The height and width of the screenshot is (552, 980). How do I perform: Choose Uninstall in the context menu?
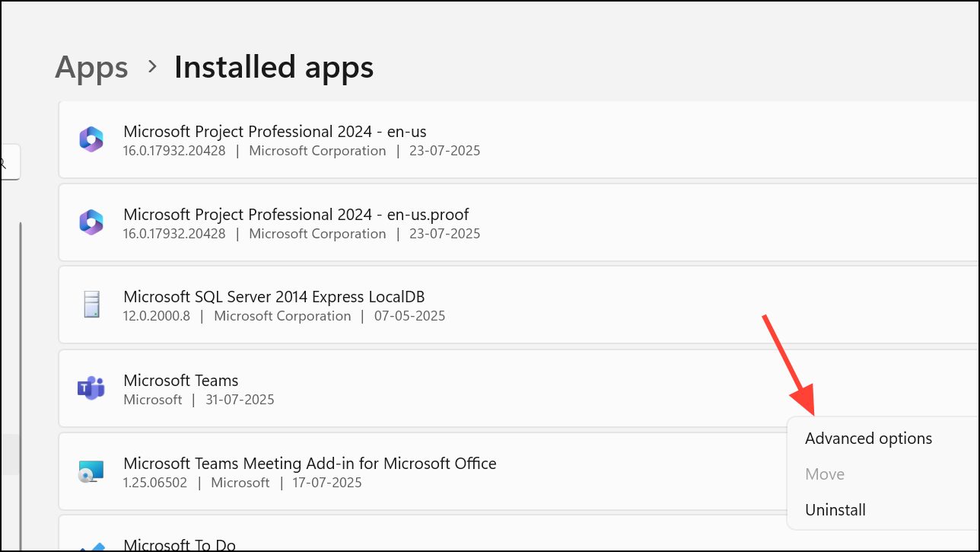(835, 510)
